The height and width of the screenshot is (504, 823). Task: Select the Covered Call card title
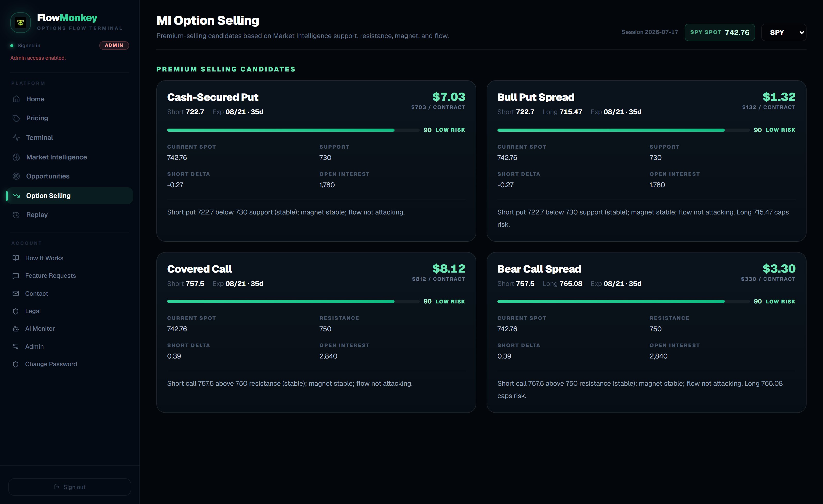tap(199, 269)
